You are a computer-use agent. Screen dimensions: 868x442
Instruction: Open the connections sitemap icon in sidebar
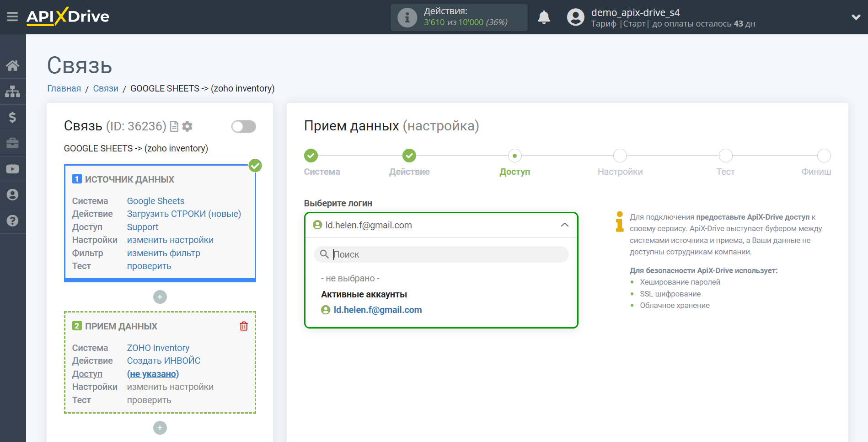pyautogui.click(x=12, y=92)
